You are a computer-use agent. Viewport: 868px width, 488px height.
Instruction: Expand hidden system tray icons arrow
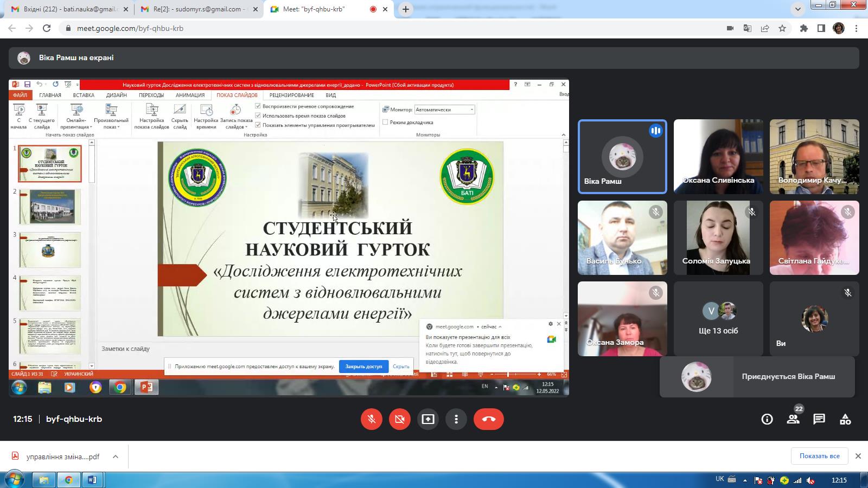click(x=744, y=480)
